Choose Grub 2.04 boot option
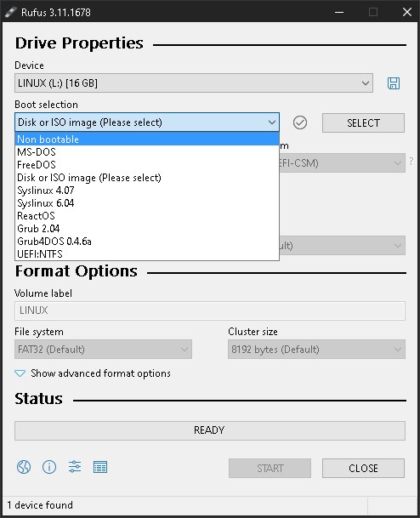This screenshot has height=518, width=420. pyautogui.click(x=147, y=228)
